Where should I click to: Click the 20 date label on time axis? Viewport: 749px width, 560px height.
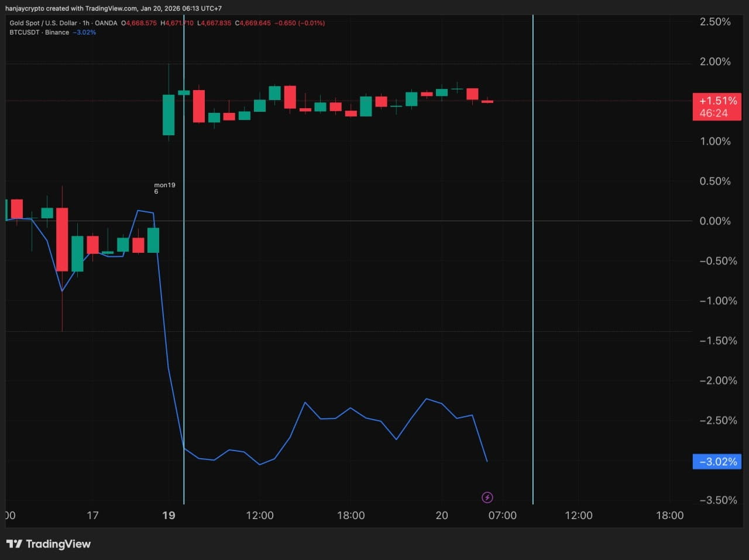point(442,516)
